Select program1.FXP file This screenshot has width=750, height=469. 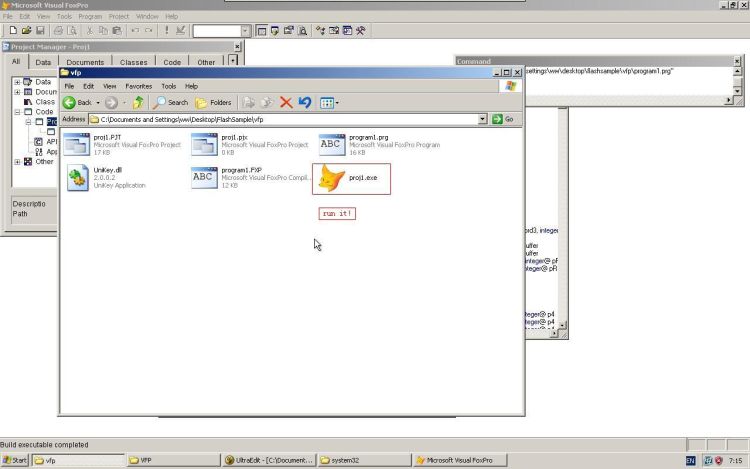click(252, 177)
